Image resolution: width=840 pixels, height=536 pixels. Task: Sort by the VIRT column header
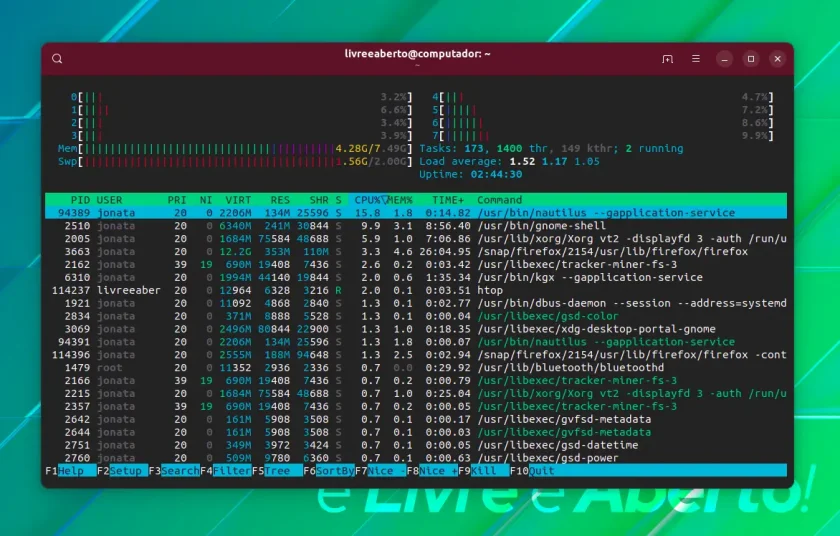click(x=238, y=200)
